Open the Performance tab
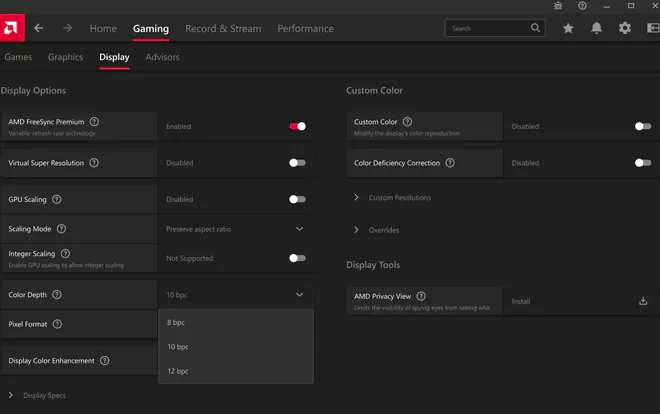 coord(305,29)
